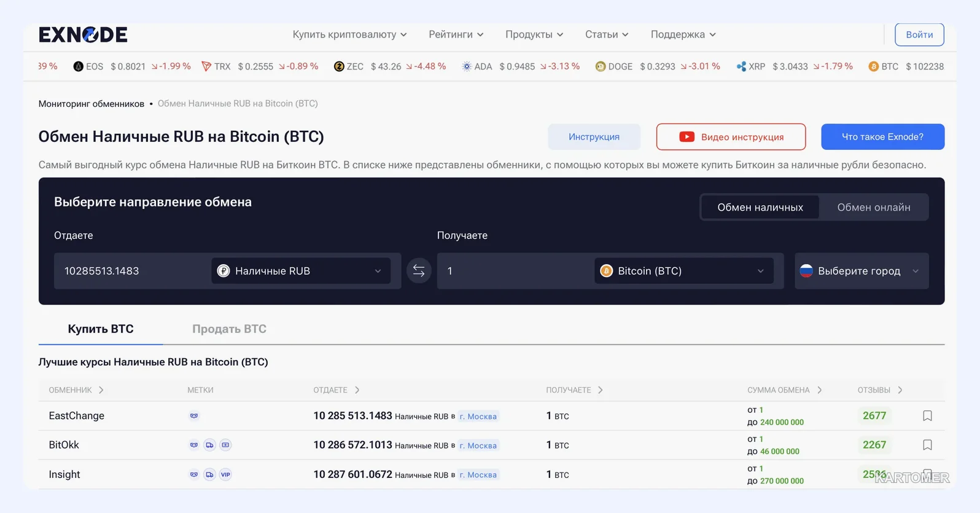The height and width of the screenshot is (513, 980).
Task: Click Insight's VIP label icon
Action: click(x=225, y=474)
